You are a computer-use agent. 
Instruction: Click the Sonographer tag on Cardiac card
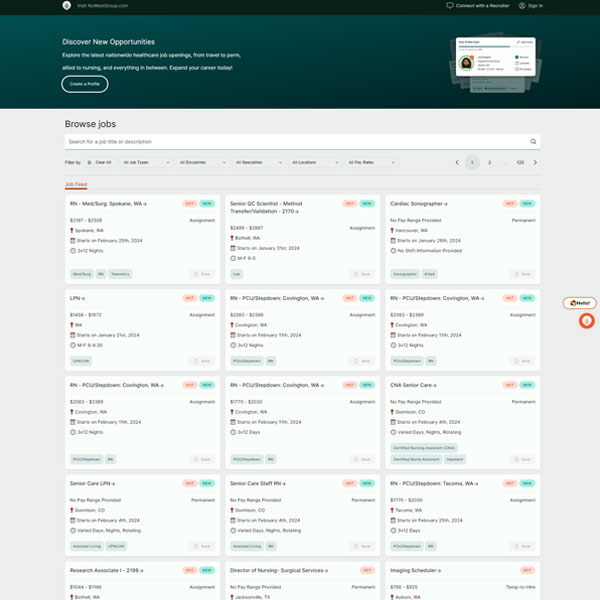coord(405,274)
